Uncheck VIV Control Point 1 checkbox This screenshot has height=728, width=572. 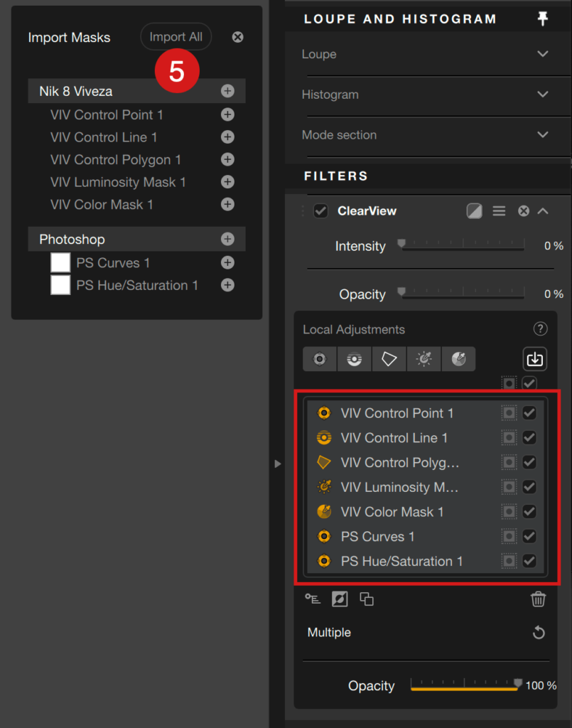point(529,413)
